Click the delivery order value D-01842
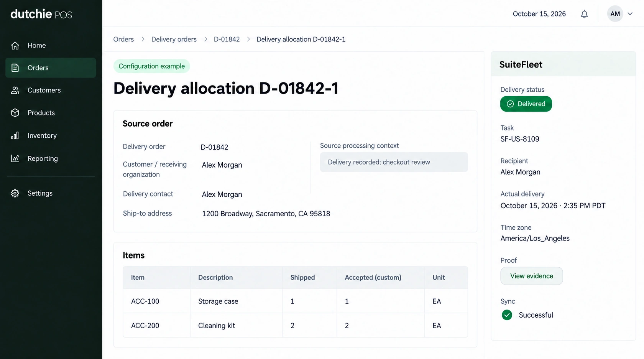The height and width of the screenshot is (359, 644). point(214,147)
